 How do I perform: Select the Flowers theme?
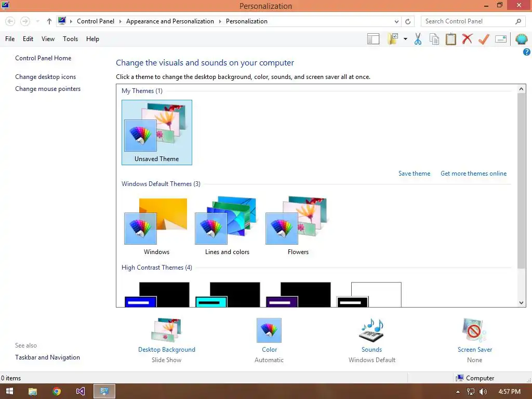click(298, 225)
